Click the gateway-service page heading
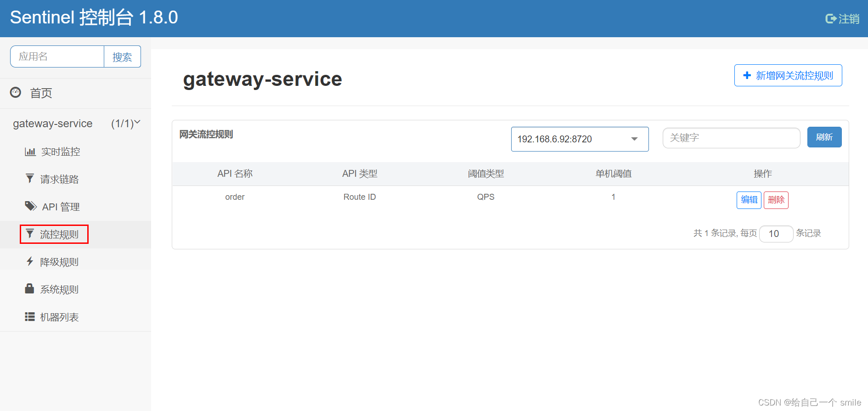This screenshot has height=411, width=868. pyautogui.click(x=263, y=79)
